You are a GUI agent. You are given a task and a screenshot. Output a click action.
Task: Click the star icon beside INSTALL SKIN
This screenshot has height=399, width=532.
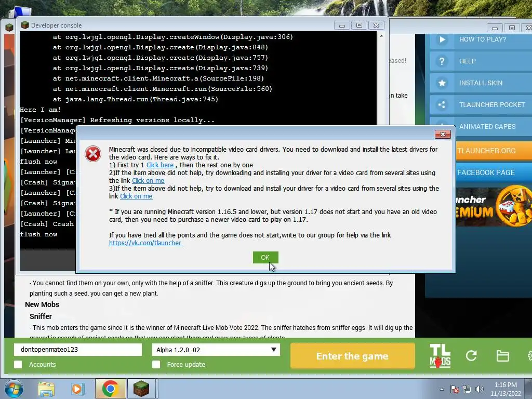tap(442, 83)
